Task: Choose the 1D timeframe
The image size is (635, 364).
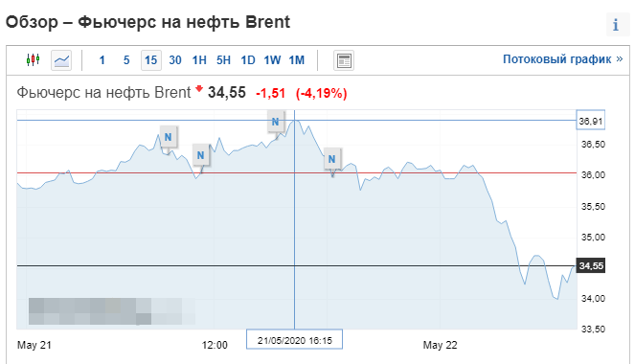Action: coord(248,60)
